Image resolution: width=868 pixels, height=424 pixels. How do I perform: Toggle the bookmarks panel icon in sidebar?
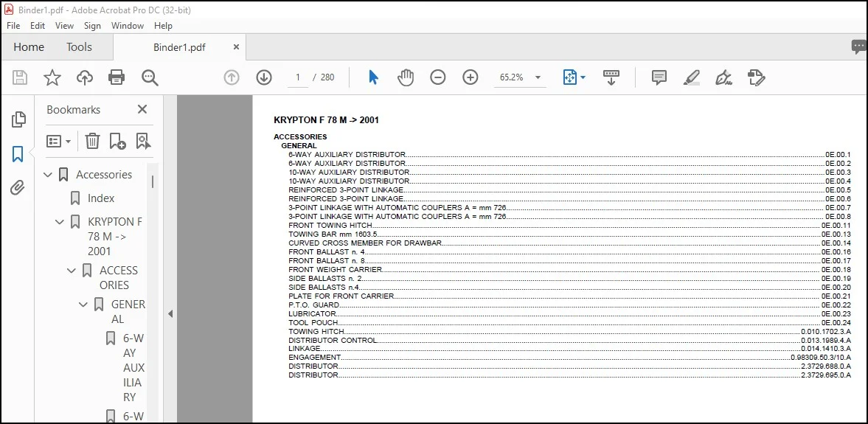pyautogui.click(x=18, y=154)
